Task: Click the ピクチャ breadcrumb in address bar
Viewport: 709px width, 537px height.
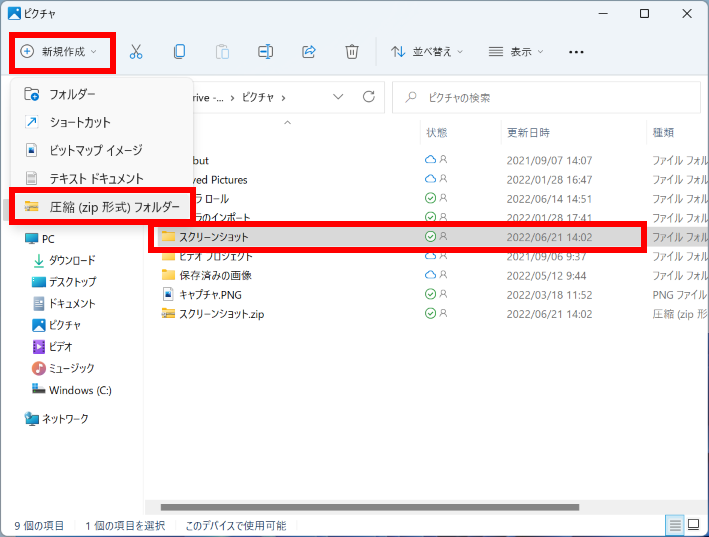Action: [x=258, y=98]
